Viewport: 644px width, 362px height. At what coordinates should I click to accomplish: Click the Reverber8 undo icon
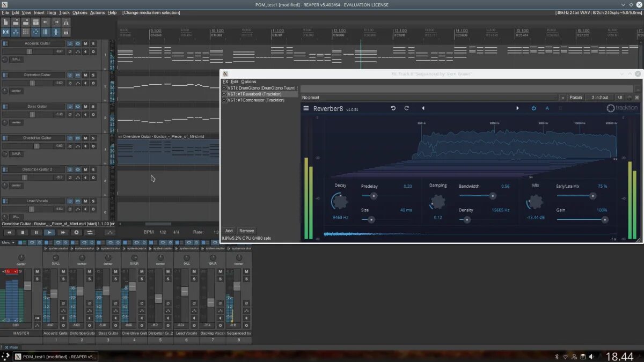tap(393, 108)
